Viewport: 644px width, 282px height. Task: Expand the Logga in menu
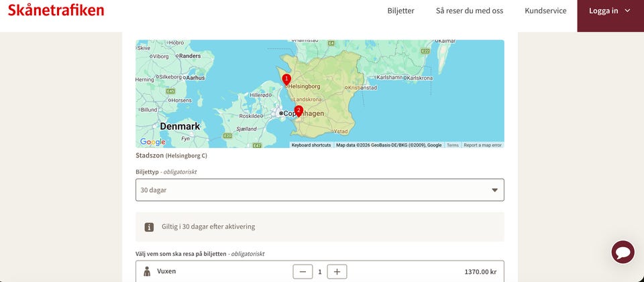click(610, 11)
